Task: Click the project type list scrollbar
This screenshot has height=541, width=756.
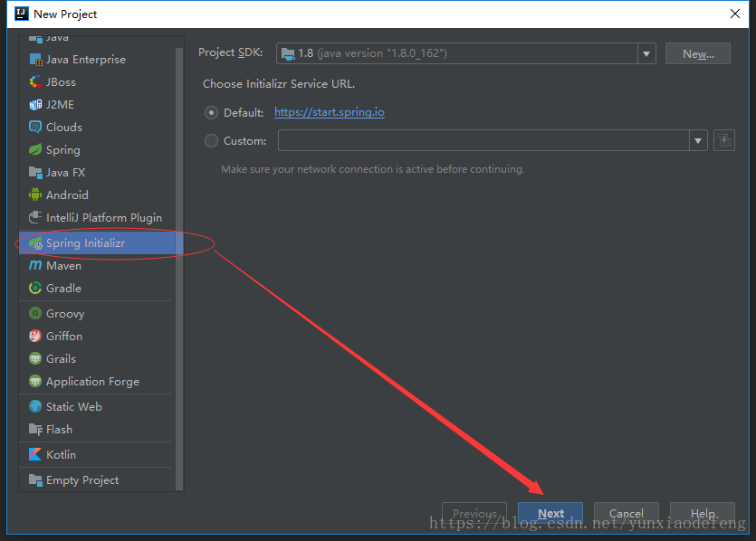Action: [x=179, y=269]
